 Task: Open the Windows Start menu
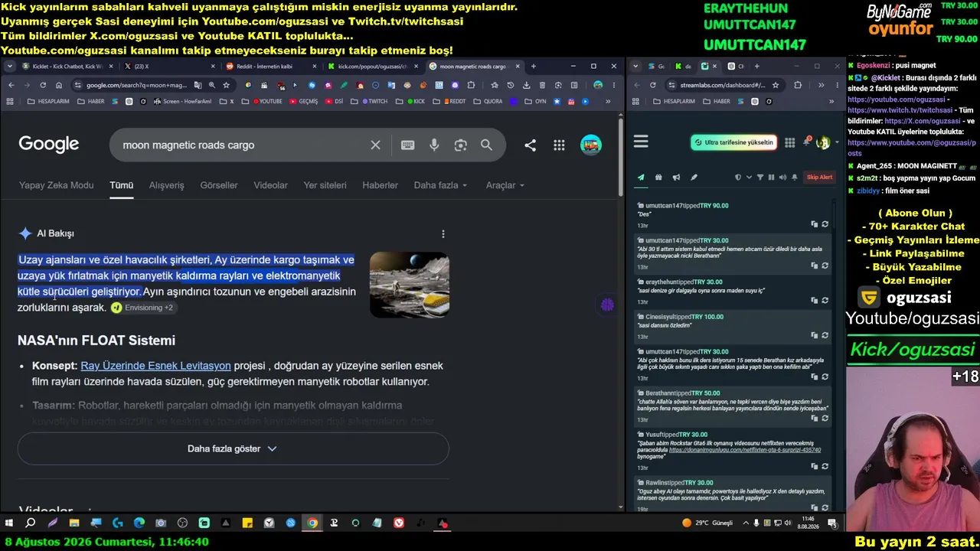(x=9, y=523)
